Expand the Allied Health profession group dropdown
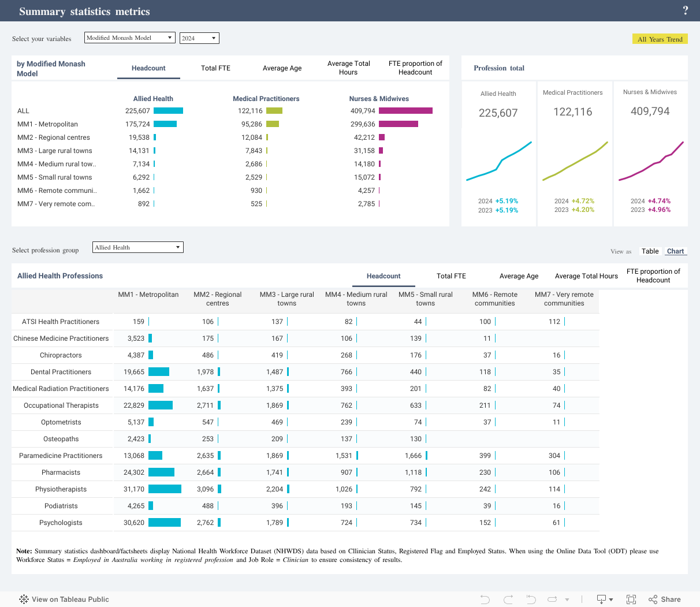 (x=137, y=247)
